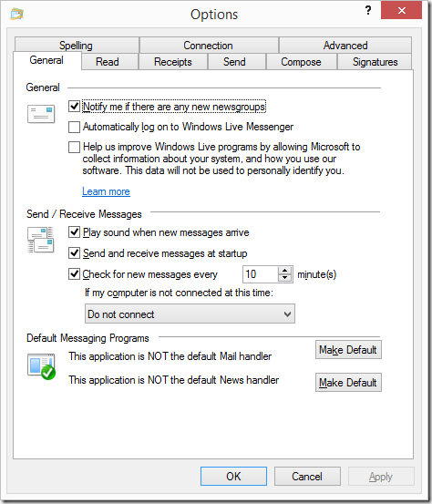This screenshot has width=432, height=504.
Task: Toggle Play sound when new messages arrive
Action: coord(74,232)
